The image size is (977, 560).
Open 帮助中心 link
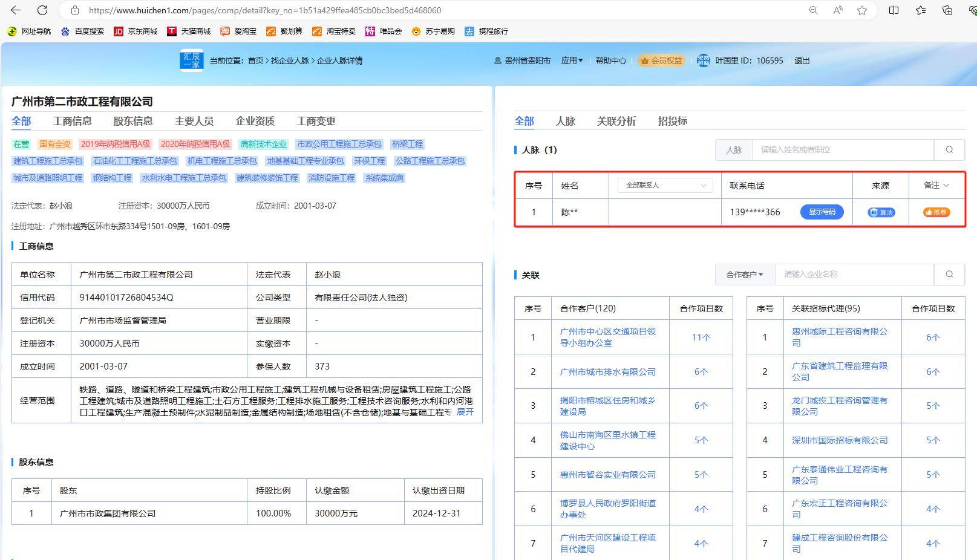pyautogui.click(x=611, y=60)
